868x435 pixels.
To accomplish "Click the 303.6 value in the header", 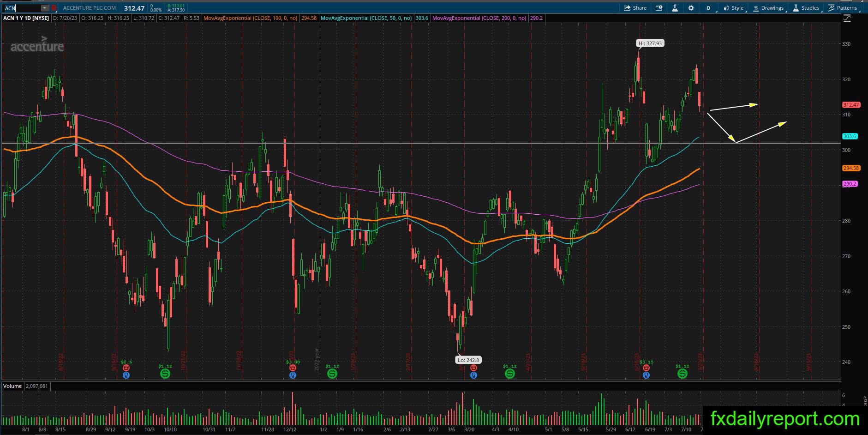I will tap(422, 18).
